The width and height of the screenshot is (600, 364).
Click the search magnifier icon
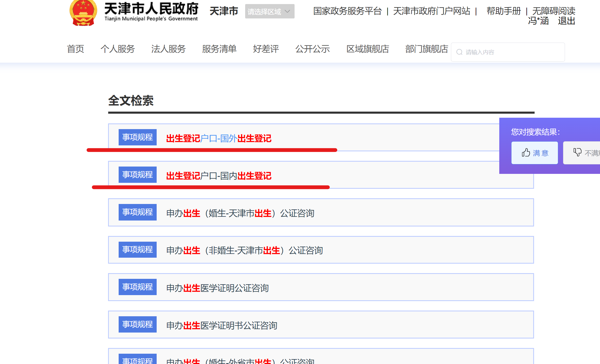click(459, 52)
